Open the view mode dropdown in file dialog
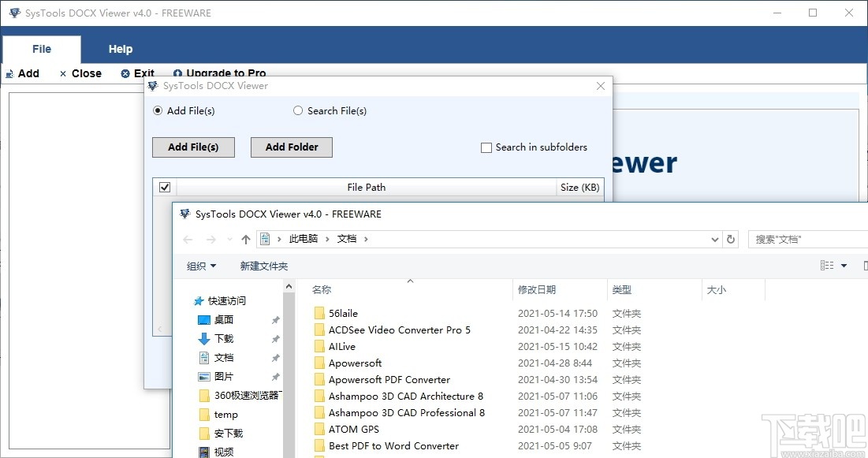The height and width of the screenshot is (458, 868). pos(843,266)
